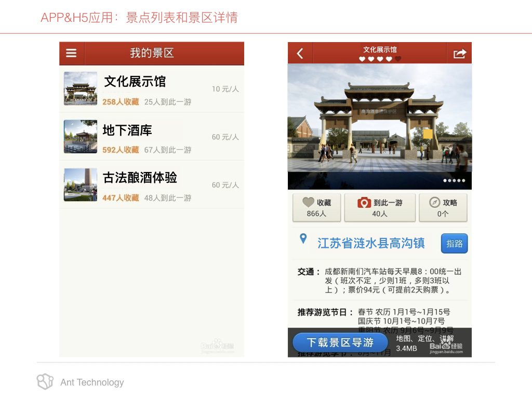Click the 67人到此一游 text
Viewport: 532px width, 399px height.
pyautogui.click(x=168, y=150)
